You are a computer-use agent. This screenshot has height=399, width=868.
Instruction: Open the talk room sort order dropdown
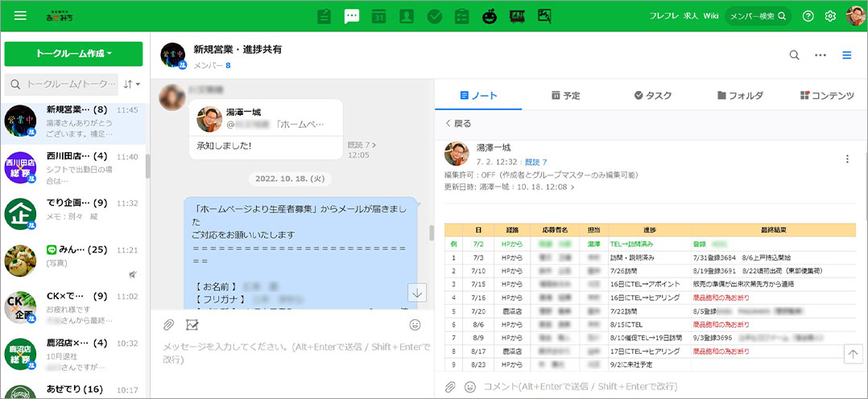click(x=132, y=84)
